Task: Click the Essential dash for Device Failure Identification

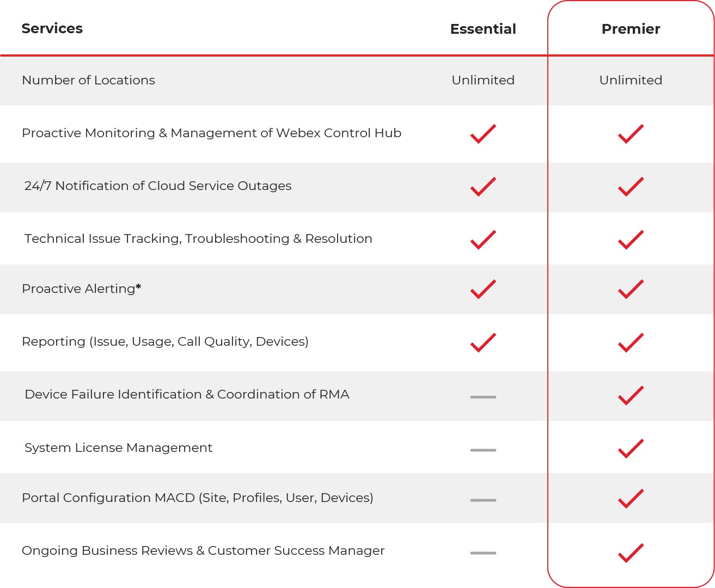Action: 483,397
